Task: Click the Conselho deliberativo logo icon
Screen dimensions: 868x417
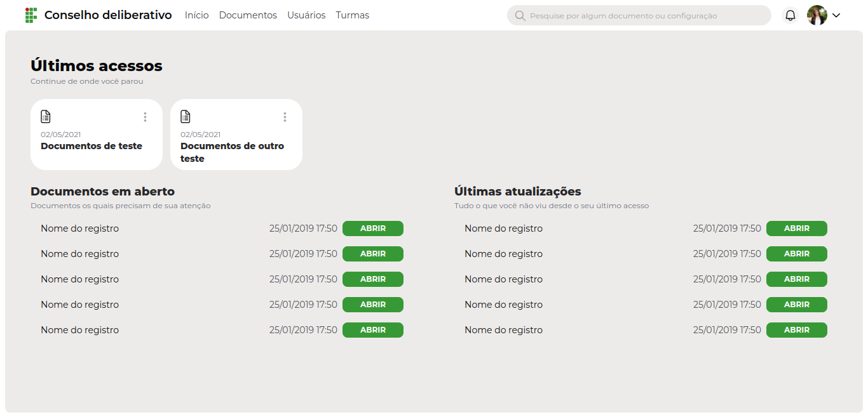Action: 31,15
